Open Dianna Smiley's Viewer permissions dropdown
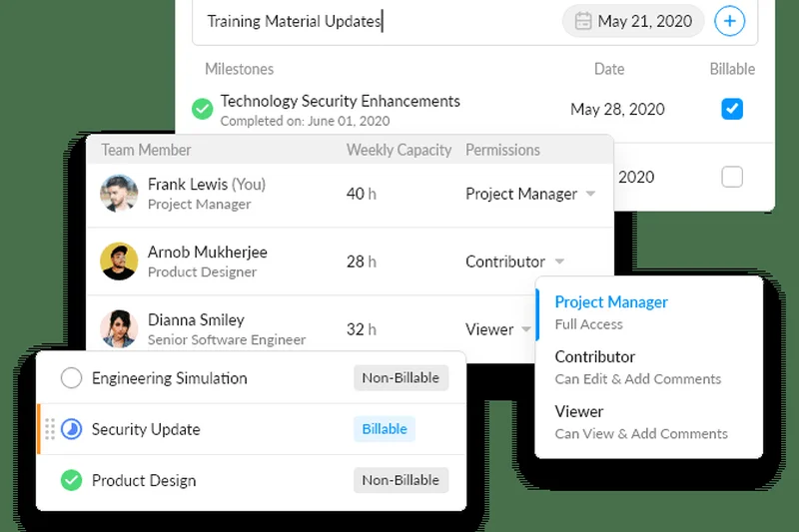799x532 pixels. coord(527,329)
